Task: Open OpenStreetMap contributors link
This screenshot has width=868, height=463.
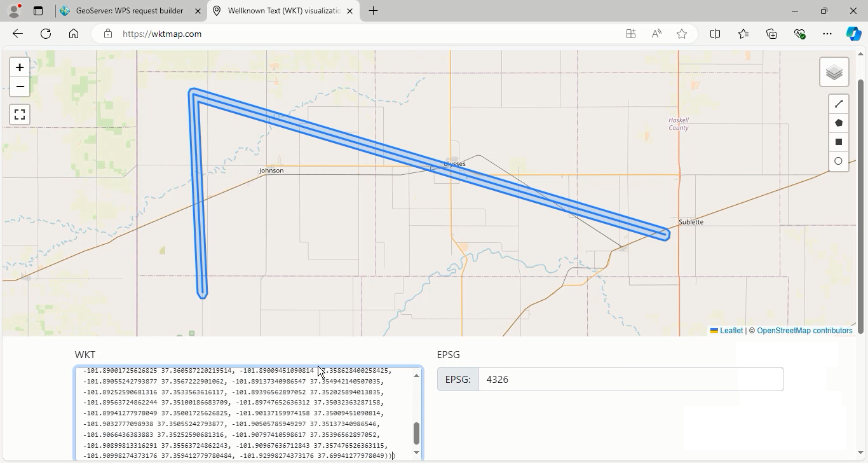Action: point(804,331)
